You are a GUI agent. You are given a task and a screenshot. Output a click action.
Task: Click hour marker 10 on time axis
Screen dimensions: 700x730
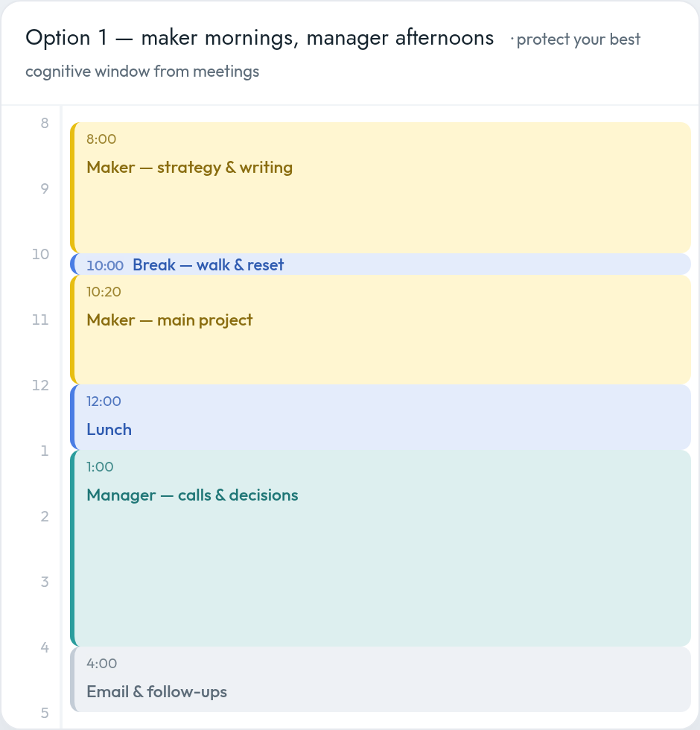[40, 254]
